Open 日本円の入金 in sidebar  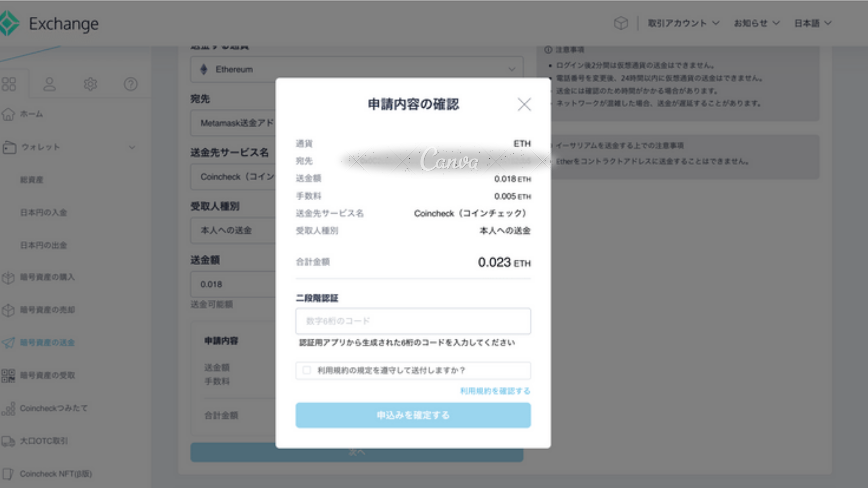tap(43, 212)
